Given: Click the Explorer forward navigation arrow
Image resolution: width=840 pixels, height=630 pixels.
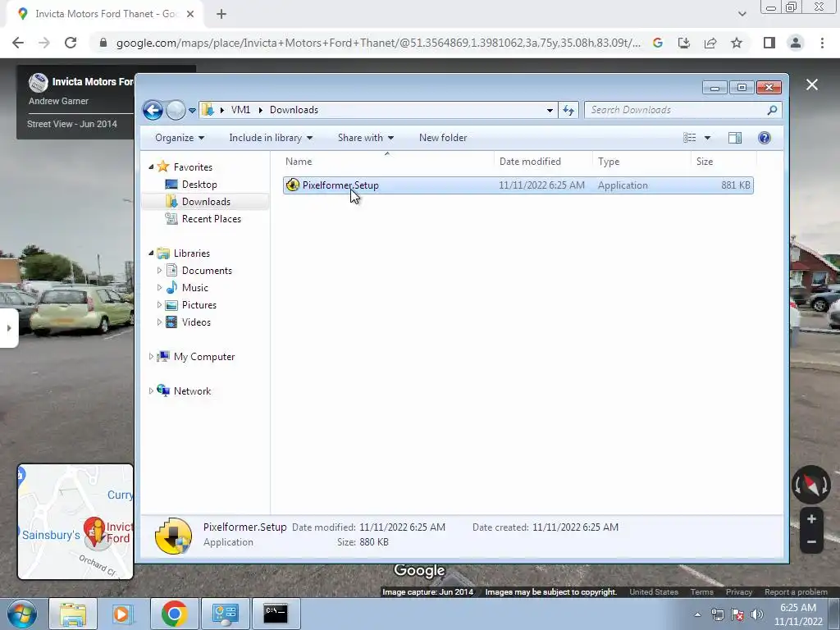Looking at the screenshot, I should 176,111.
